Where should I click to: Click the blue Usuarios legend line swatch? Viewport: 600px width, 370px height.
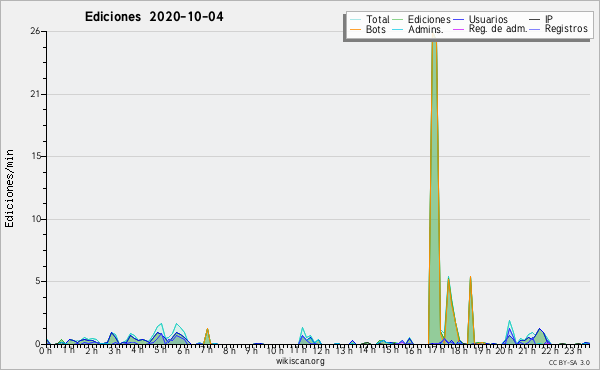point(458,20)
